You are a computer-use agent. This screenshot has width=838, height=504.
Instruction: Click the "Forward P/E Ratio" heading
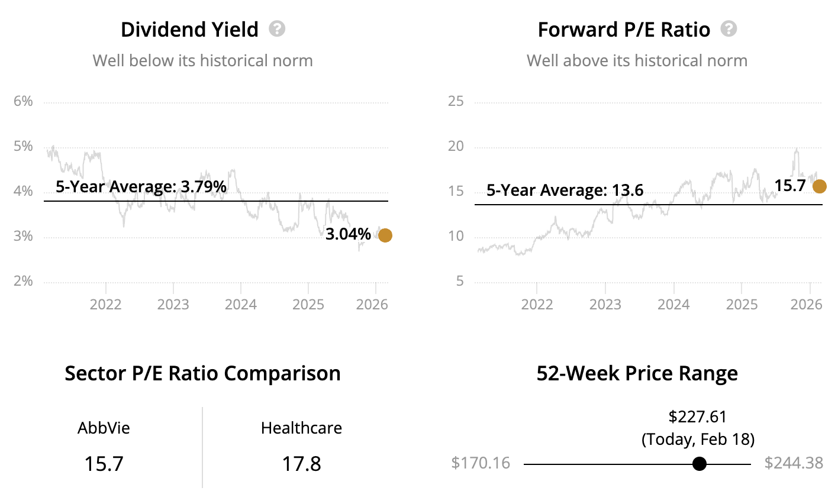click(x=624, y=30)
